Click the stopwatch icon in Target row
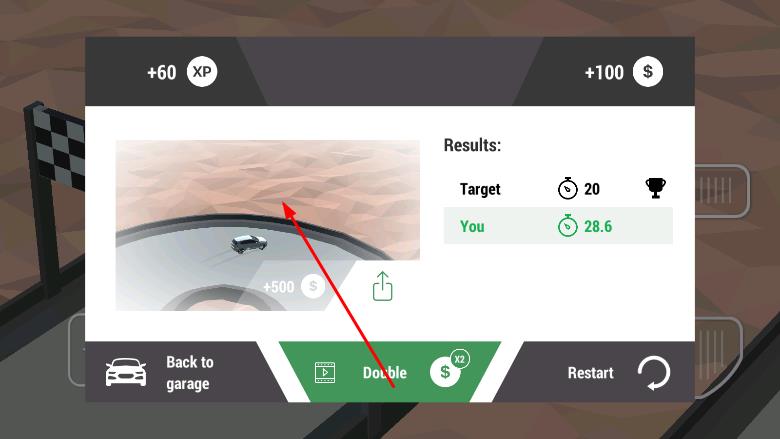 click(568, 188)
